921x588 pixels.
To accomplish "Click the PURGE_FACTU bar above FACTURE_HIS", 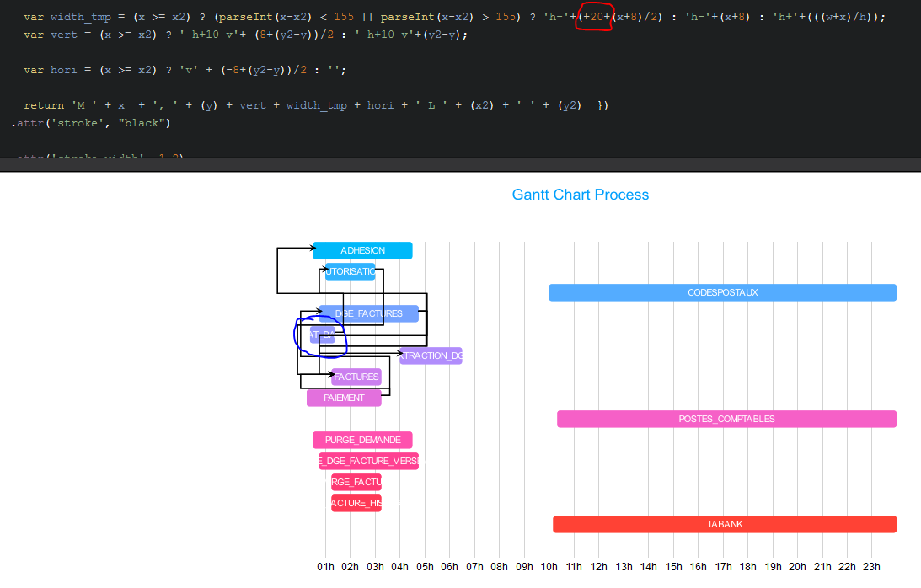I will [356, 482].
